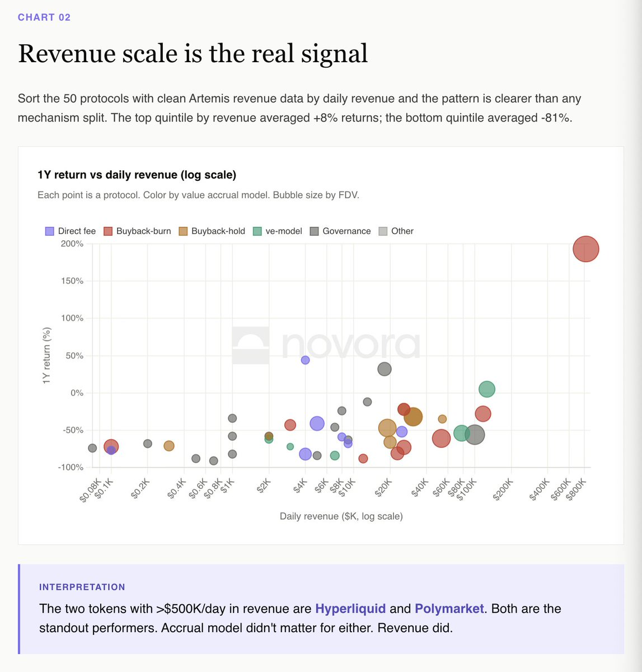
Task: Click the purple bubble near 50% return
Action: tap(305, 360)
